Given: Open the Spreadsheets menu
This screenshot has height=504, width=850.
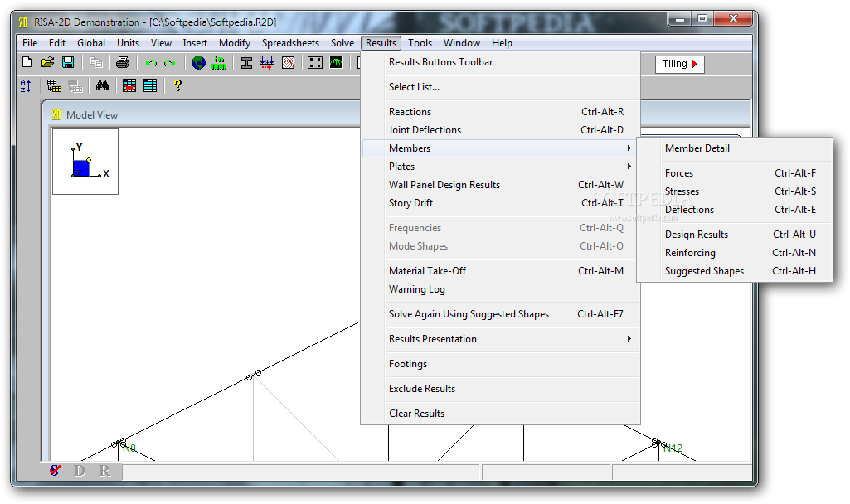Looking at the screenshot, I should (x=290, y=43).
